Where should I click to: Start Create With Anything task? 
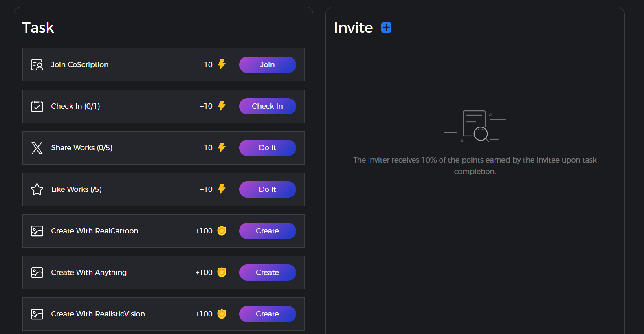click(x=267, y=272)
